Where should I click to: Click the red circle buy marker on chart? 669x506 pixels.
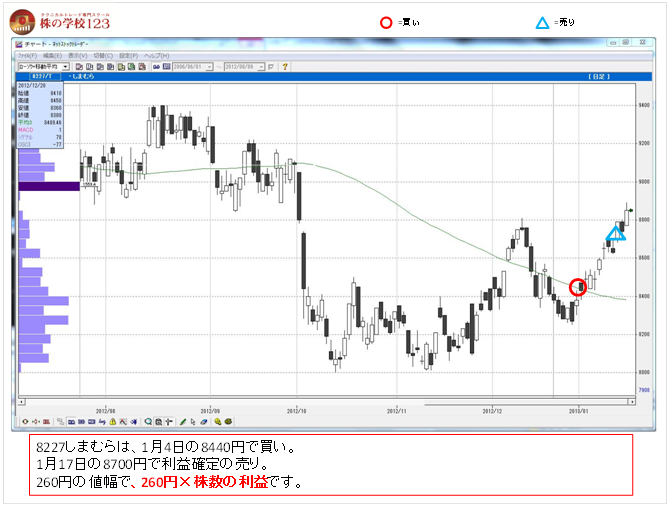click(x=577, y=288)
